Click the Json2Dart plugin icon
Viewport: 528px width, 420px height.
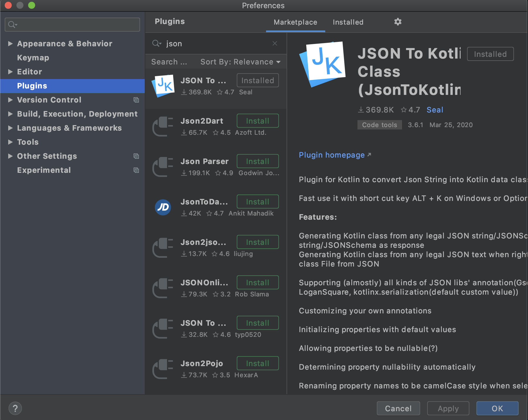pyautogui.click(x=163, y=126)
